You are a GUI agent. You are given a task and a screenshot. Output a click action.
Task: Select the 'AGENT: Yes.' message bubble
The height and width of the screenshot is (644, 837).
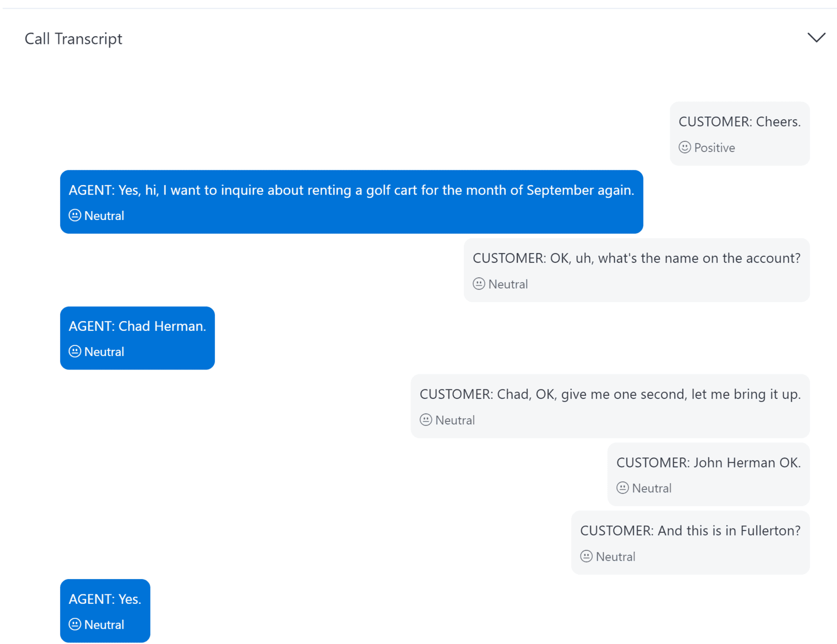point(105,599)
